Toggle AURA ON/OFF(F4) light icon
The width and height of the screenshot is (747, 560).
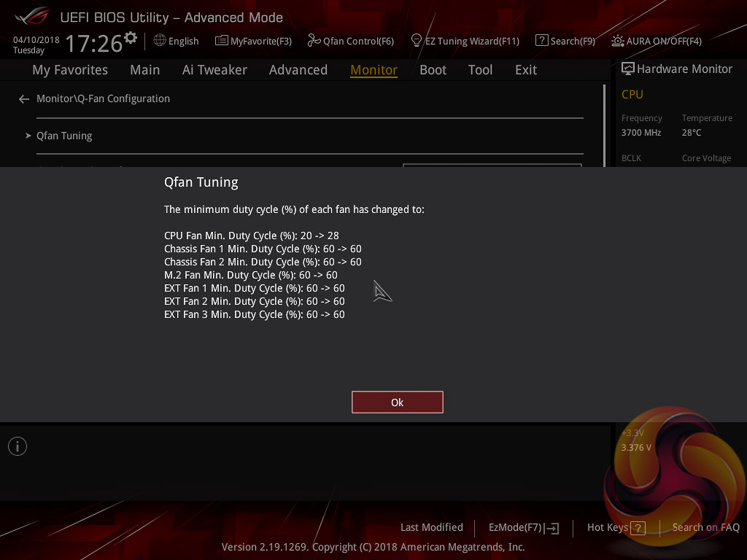[617, 41]
